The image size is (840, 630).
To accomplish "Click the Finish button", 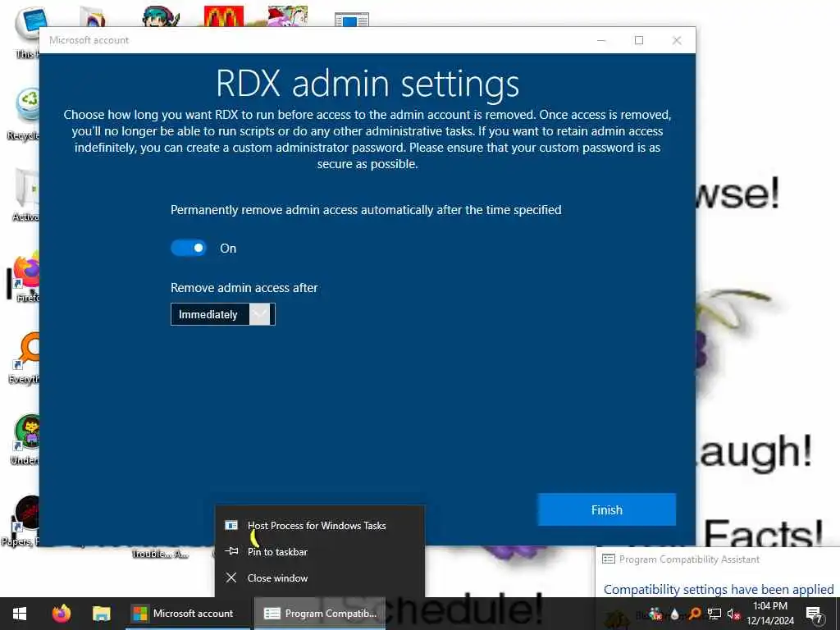I will pyautogui.click(x=606, y=510).
